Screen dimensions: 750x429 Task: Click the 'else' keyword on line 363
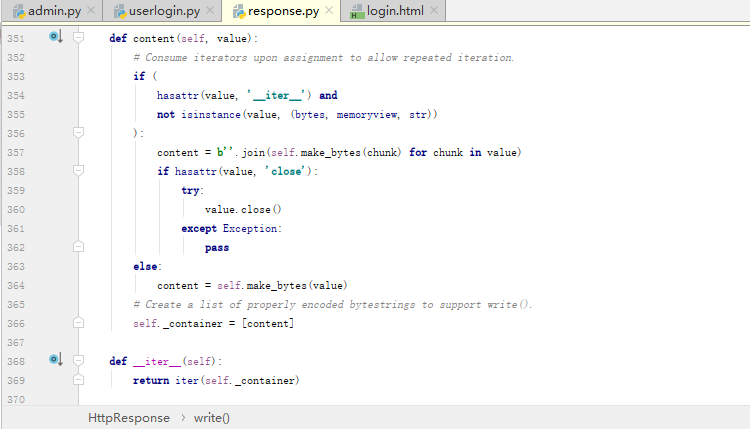click(145, 266)
